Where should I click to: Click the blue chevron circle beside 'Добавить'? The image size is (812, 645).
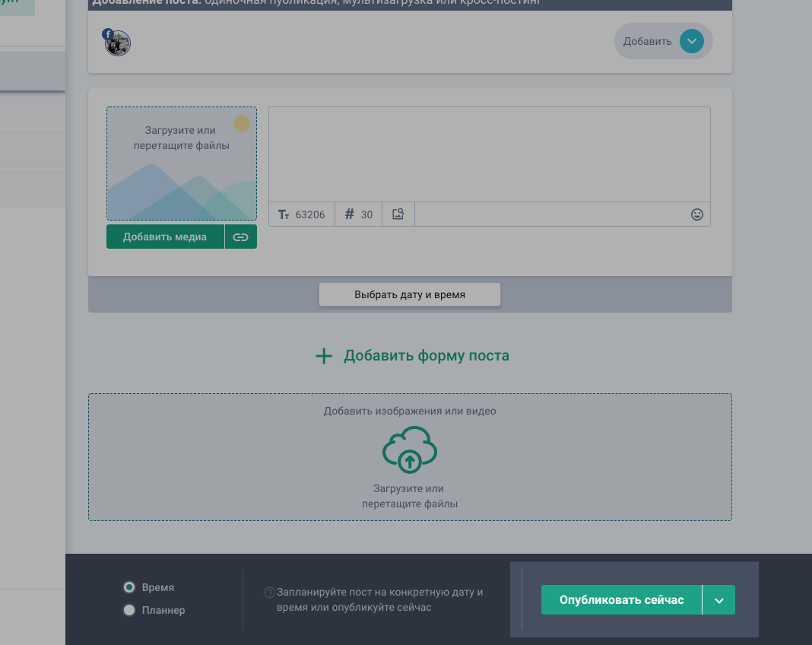coord(691,42)
